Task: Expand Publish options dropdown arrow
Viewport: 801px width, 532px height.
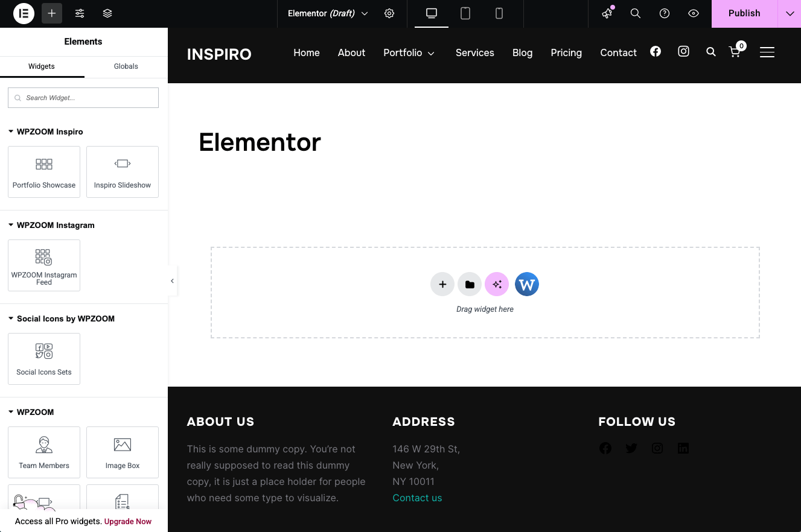Action: click(790, 13)
